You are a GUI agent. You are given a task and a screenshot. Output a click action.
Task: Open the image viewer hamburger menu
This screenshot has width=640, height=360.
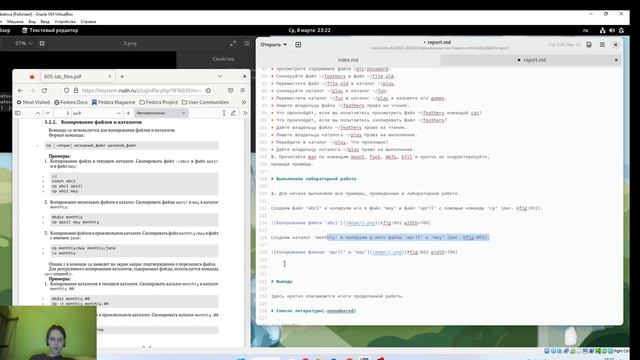[247, 43]
